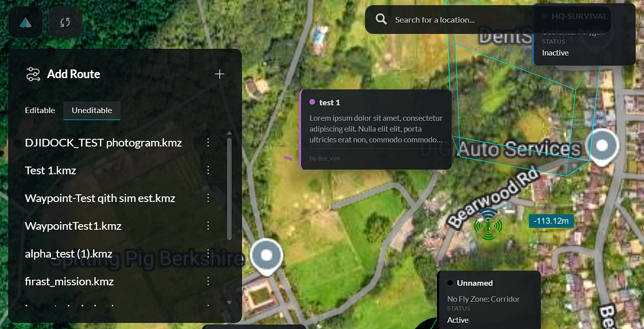Viewport: 644px width, 329px height.
Task: Open options menu for firast_mission.kmz
Action: [x=208, y=281]
